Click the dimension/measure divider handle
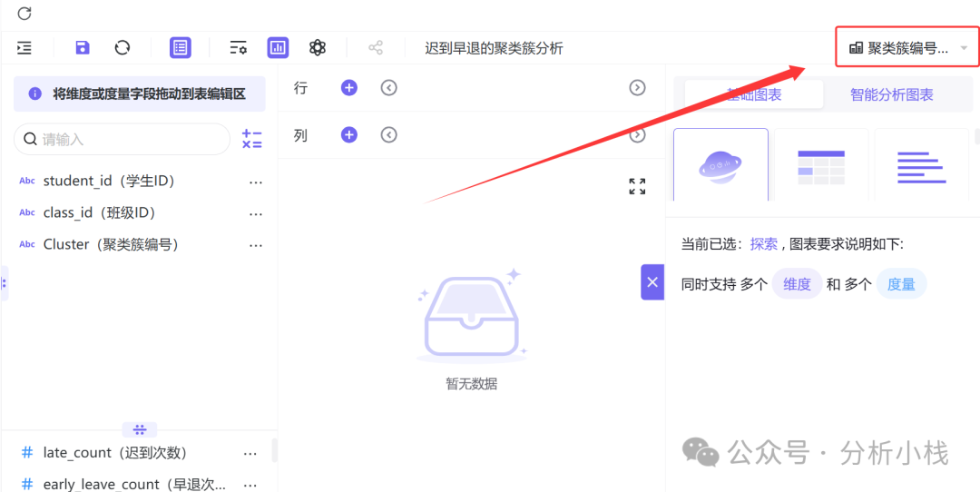The width and height of the screenshot is (980, 492). coord(140,429)
